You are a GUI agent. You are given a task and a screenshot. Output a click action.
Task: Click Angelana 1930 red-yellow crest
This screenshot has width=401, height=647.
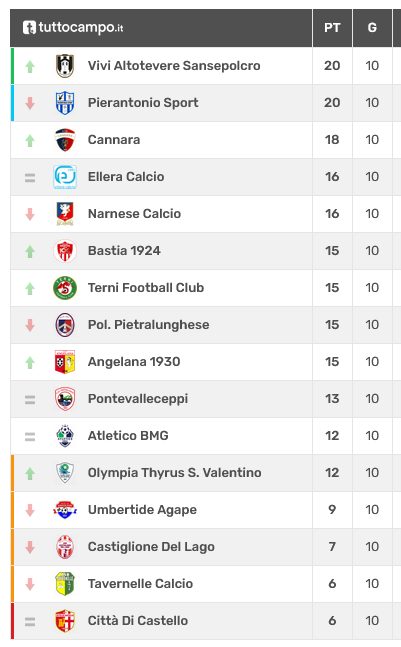pyautogui.click(x=65, y=362)
